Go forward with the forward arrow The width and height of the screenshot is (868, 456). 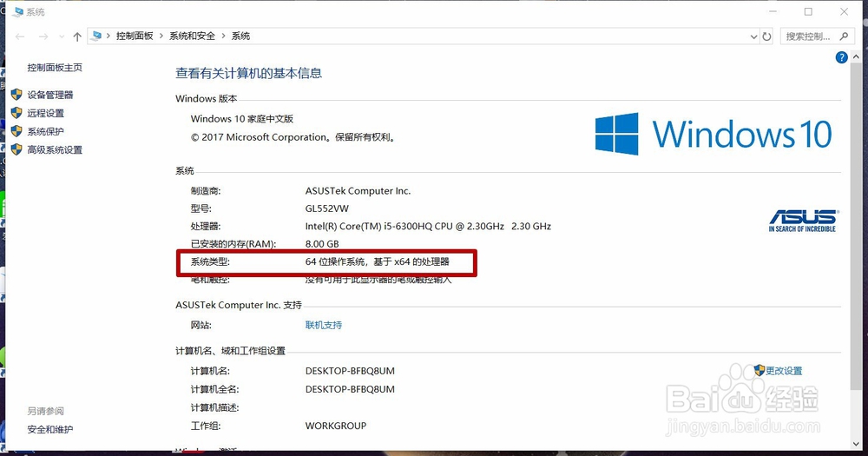[x=43, y=36]
